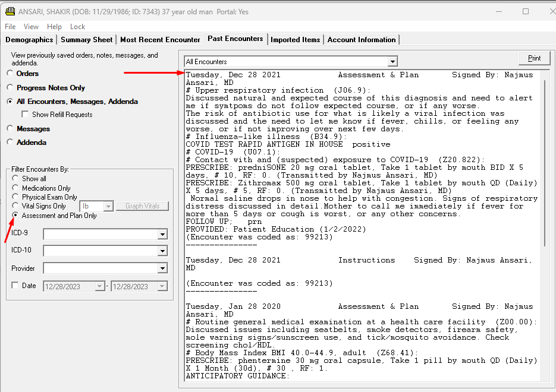
Task: Expand the Provider dropdown
Action: coord(162,268)
